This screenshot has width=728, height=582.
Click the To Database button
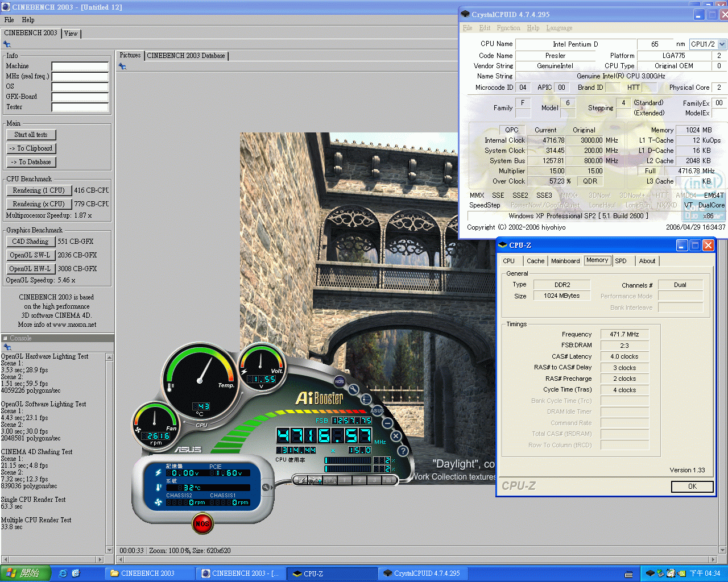[x=31, y=162]
